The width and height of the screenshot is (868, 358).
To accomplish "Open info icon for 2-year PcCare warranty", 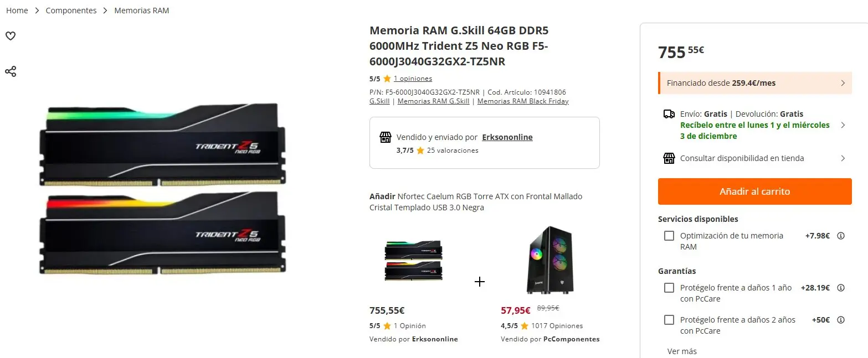I will [x=840, y=320].
